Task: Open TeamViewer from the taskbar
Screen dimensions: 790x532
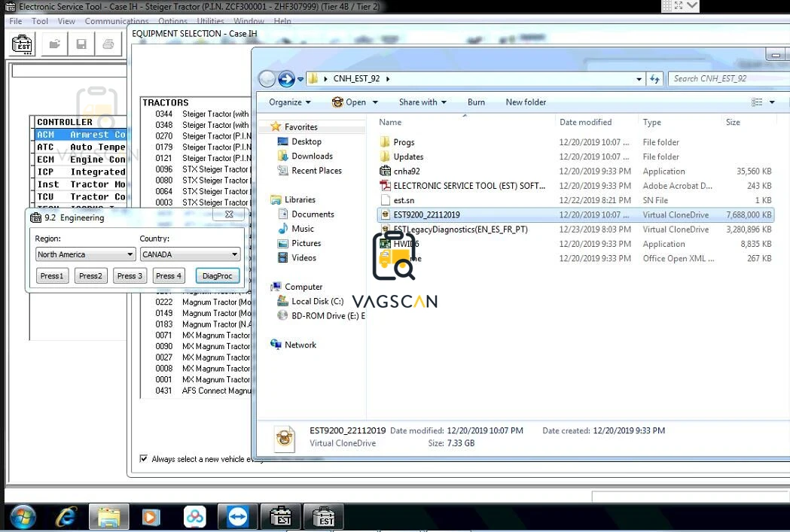Action: 238,517
